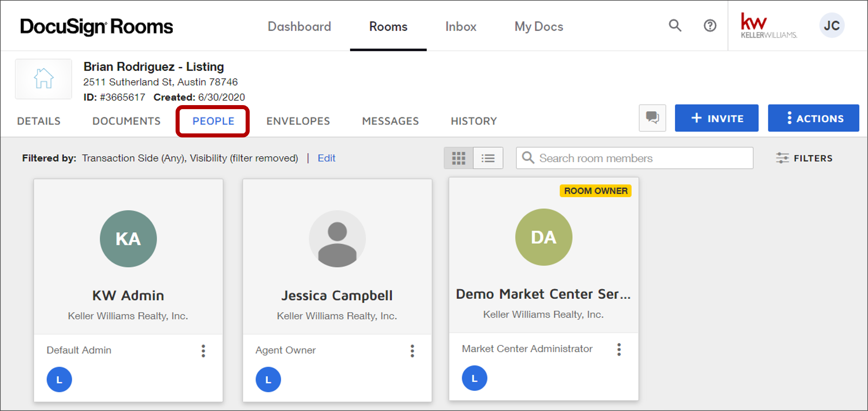Switch to the Envelopes tab

pos(298,121)
